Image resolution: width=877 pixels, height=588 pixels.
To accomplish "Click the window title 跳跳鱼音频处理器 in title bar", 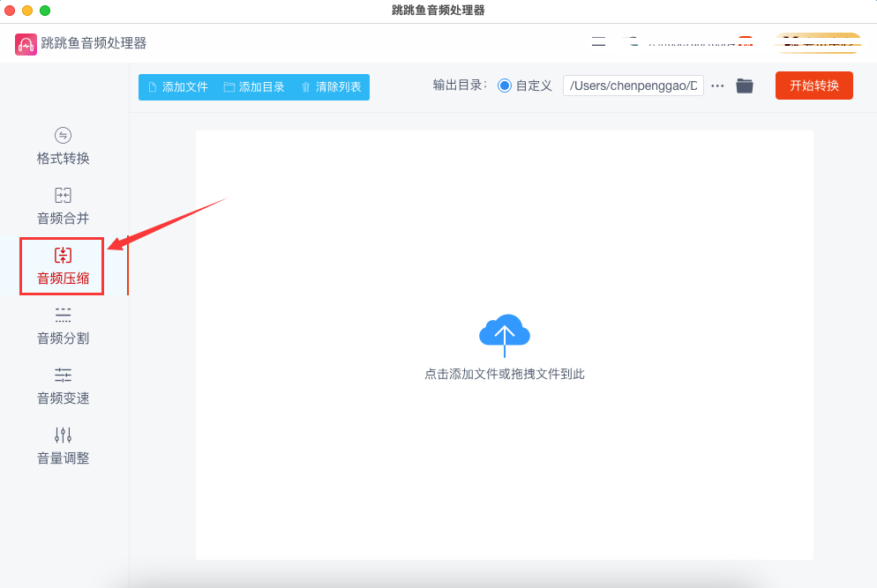I will coord(438,10).
